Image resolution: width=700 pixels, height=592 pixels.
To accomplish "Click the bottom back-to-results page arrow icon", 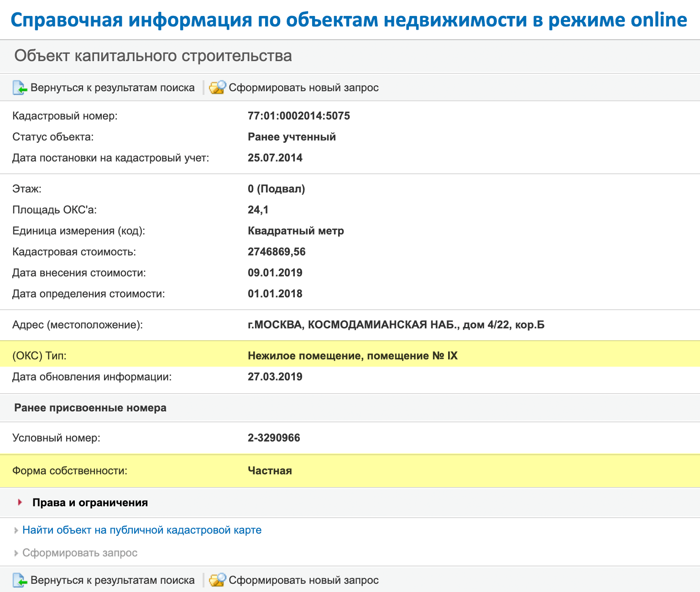I will (x=20, y=580).
